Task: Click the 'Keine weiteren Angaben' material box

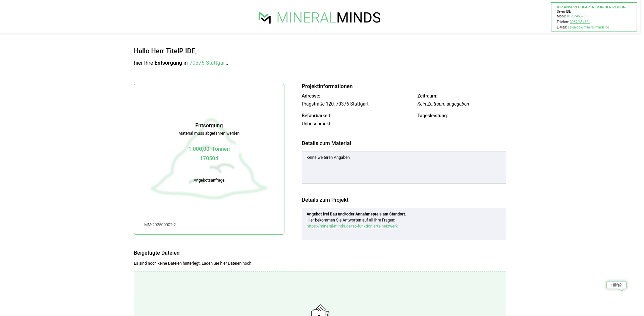Action: pos(404,167)
